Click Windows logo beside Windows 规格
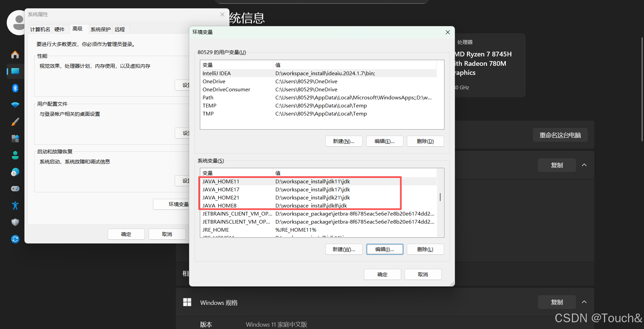 coord(187,302)
